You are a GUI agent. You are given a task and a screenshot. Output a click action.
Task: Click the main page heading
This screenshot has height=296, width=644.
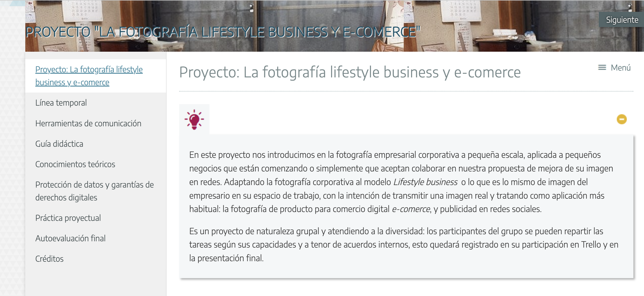[350, 72]
